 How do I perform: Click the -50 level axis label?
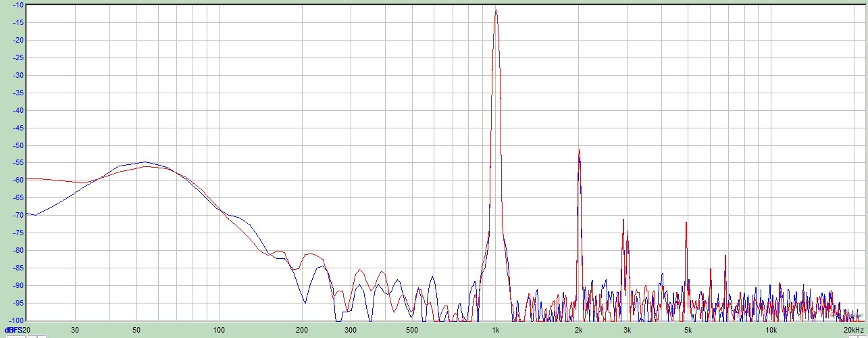(x=18, y=145)
